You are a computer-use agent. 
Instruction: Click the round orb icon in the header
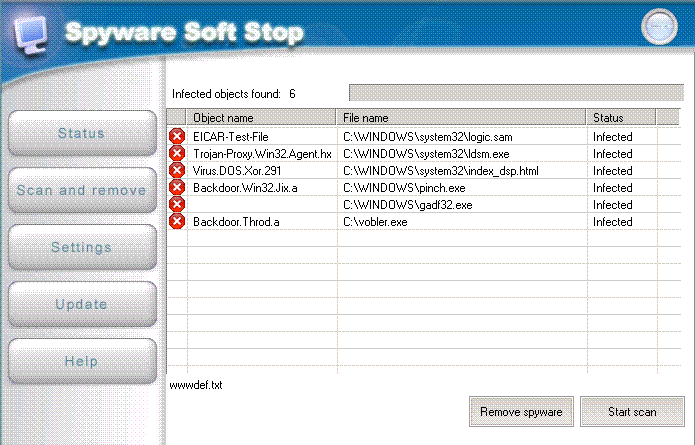click(x=659, y=27)
